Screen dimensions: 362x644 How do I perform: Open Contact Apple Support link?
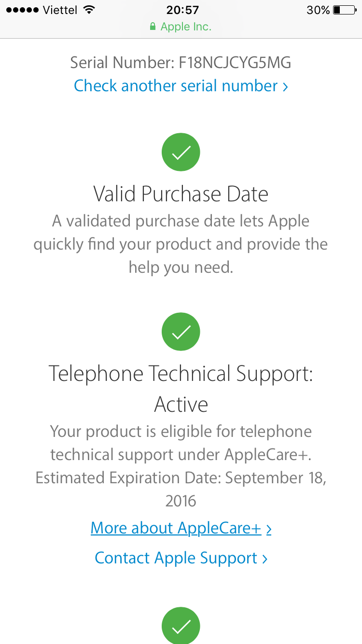(181, 558)
